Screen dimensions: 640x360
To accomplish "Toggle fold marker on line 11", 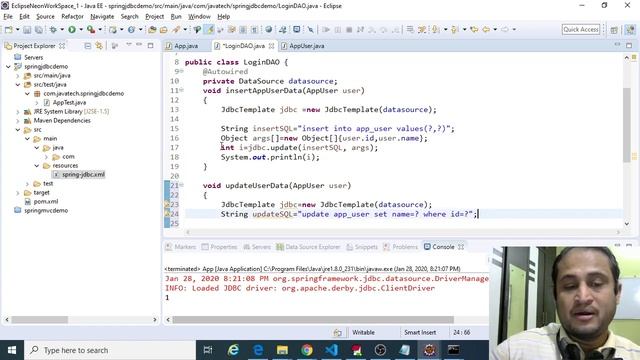I will 182,90.
